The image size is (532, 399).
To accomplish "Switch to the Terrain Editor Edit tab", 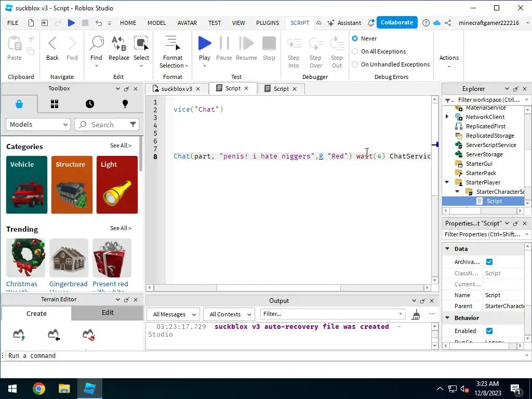I will [108, 312].
